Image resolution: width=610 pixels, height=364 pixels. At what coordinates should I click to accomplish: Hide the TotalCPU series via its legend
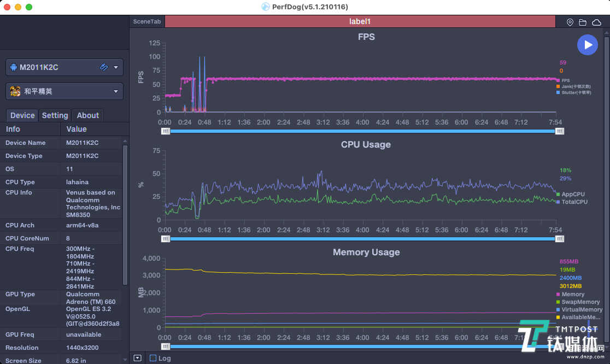pos(572,202)
